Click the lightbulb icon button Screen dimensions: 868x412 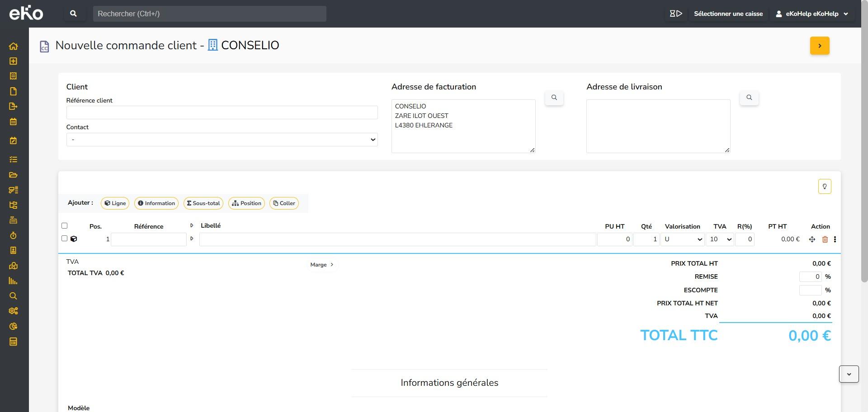824,187
